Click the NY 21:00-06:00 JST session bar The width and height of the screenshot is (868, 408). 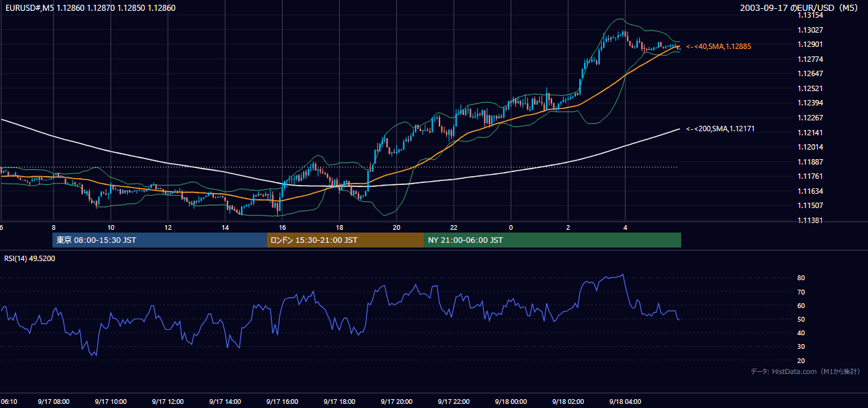(552, 240)
